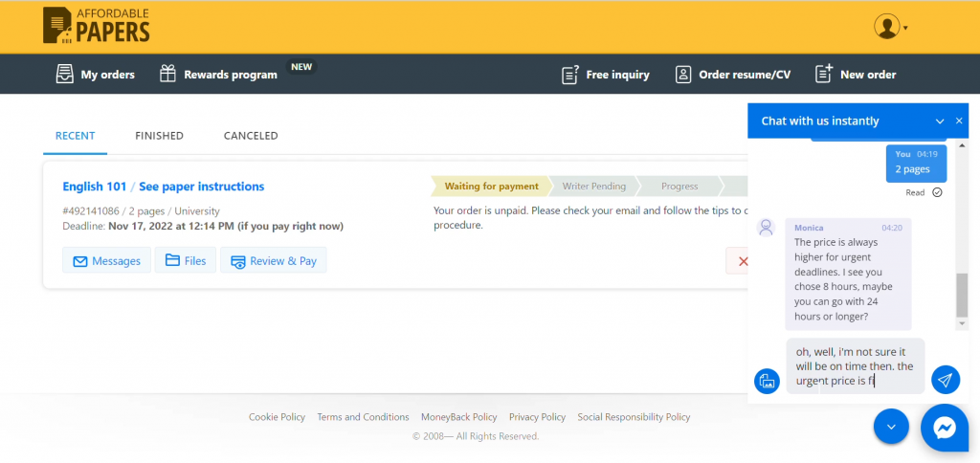The width and height of the screenshot is (980, 463).
Task: Open order Messages
Action: (x=106, y=260)
